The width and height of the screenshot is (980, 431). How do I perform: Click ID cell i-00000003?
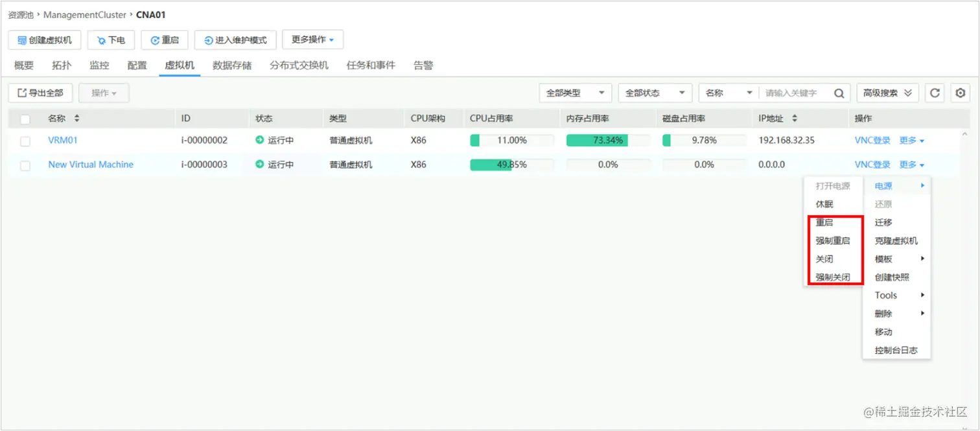pos(204,165)
